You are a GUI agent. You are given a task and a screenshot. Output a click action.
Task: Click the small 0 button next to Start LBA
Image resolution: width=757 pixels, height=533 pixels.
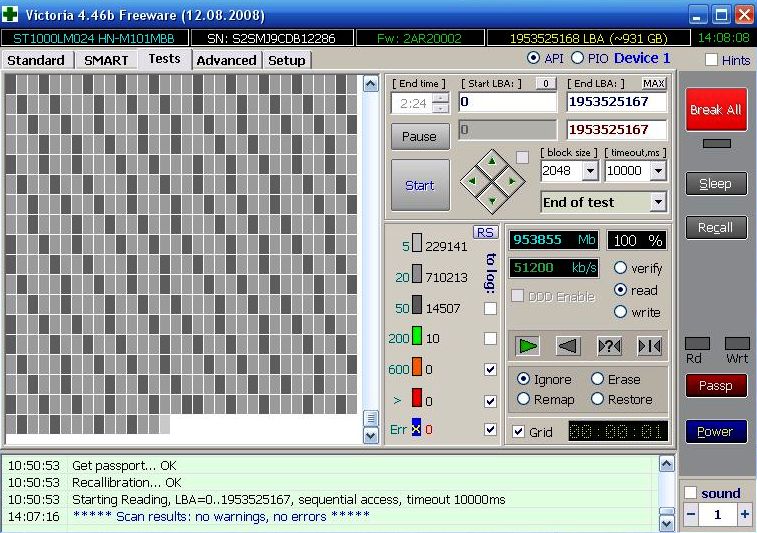point(546,84)
